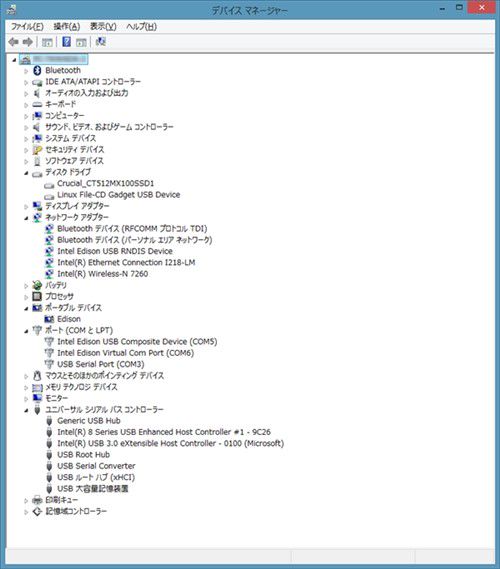The image size is (500, 569).
Task: Open the Help question-mark toolbar icon
Action: (66, 42)
